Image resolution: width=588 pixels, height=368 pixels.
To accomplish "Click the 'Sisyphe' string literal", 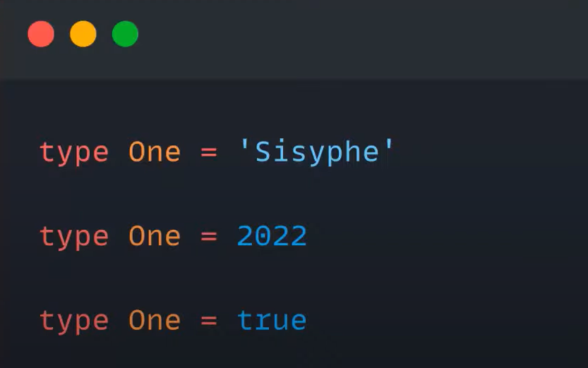I will [317, 152].
